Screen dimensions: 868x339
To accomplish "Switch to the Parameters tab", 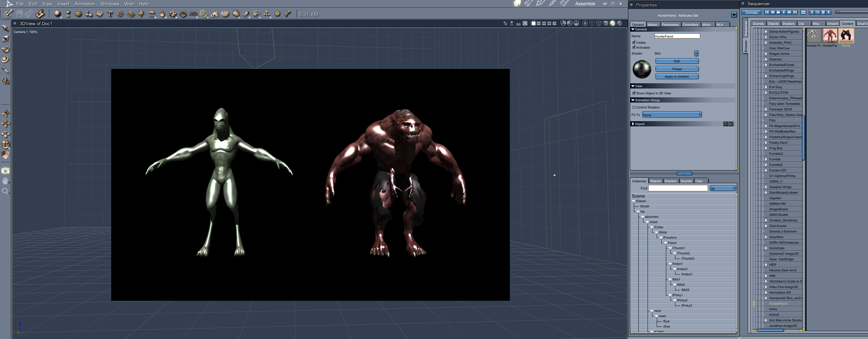I will [670, 24].
